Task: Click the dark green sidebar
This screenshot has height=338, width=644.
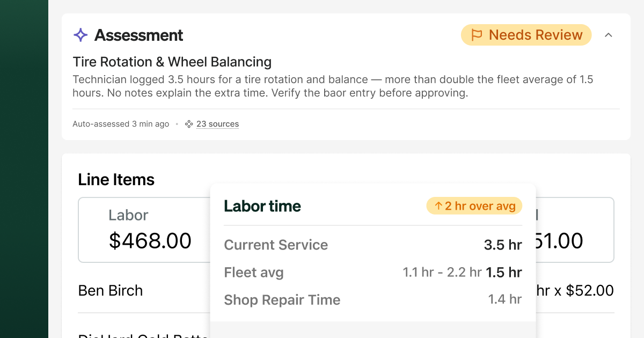Action: tap(24, 169)
